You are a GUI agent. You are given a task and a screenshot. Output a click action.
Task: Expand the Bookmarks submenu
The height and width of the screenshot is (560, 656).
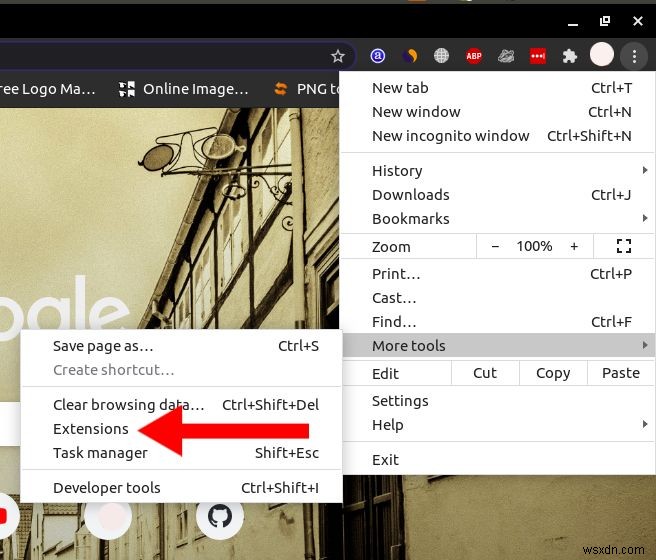[x=498, y=219]
